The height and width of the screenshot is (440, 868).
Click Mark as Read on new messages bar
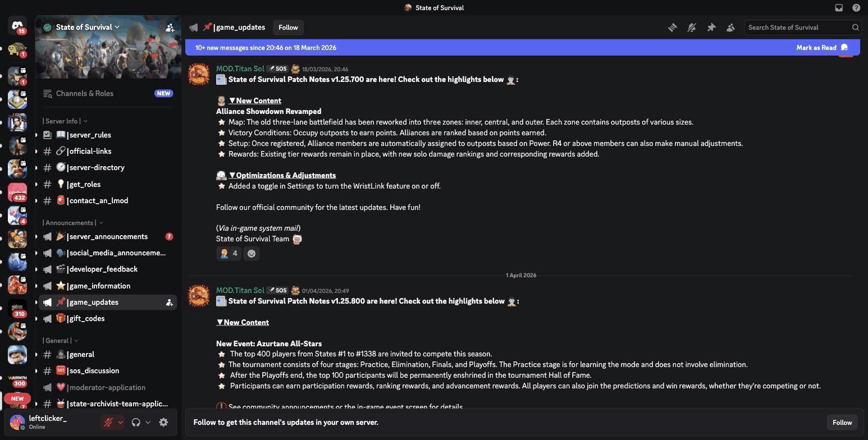point(822,48)
